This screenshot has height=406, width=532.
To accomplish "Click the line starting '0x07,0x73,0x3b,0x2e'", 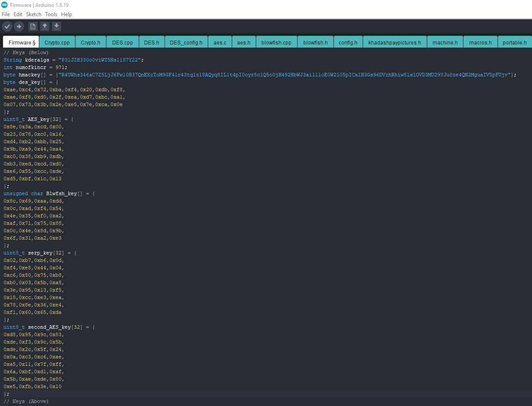I will click(63, 104).
